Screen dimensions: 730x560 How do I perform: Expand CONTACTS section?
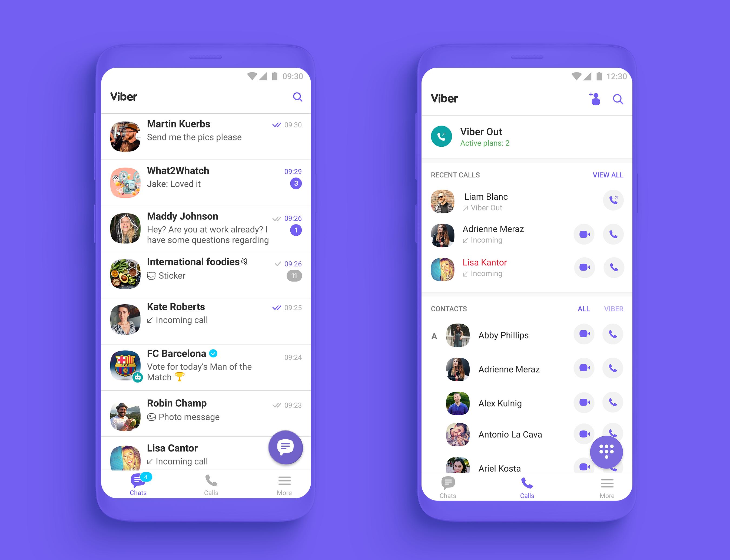tap(456, 308)
